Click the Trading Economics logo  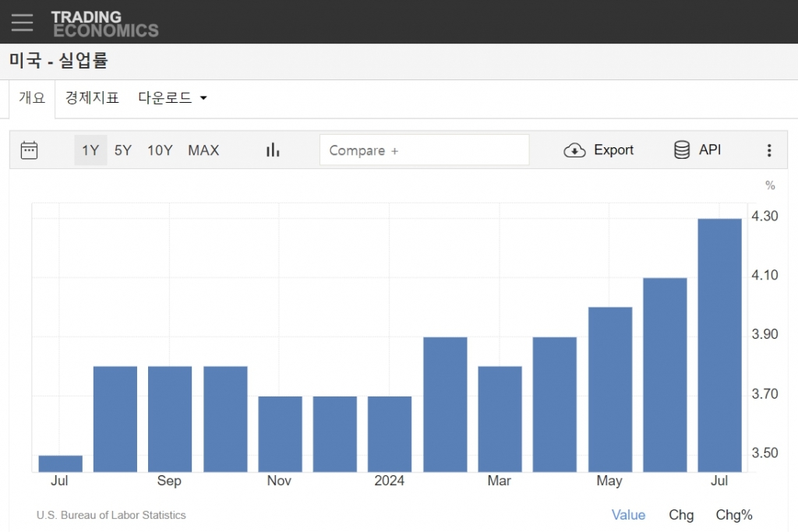coord(104,23)
